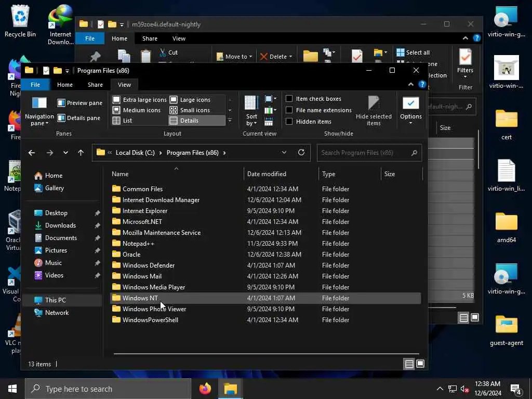Open the Recycle Bin desktop icon

20,21
